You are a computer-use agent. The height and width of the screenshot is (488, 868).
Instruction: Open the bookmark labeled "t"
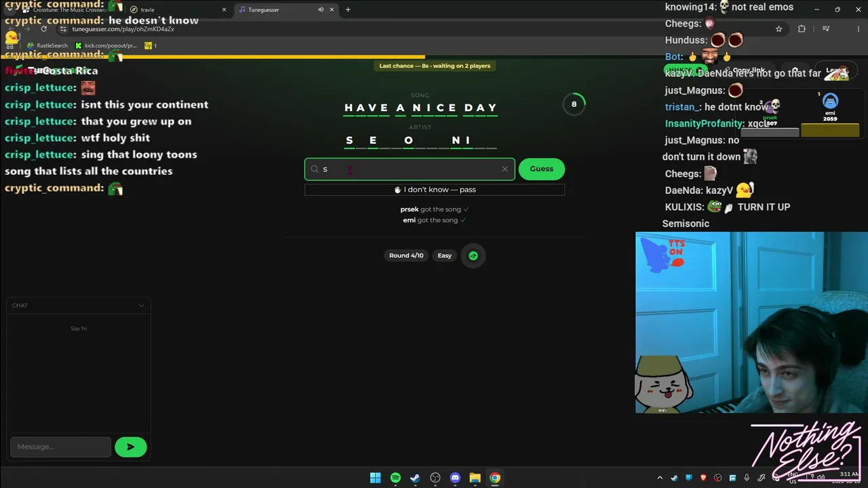pyautogui.click(x=151, y=45)
